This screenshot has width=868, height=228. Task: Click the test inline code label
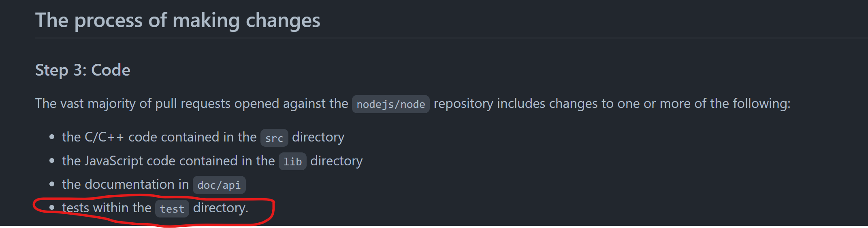172,209
